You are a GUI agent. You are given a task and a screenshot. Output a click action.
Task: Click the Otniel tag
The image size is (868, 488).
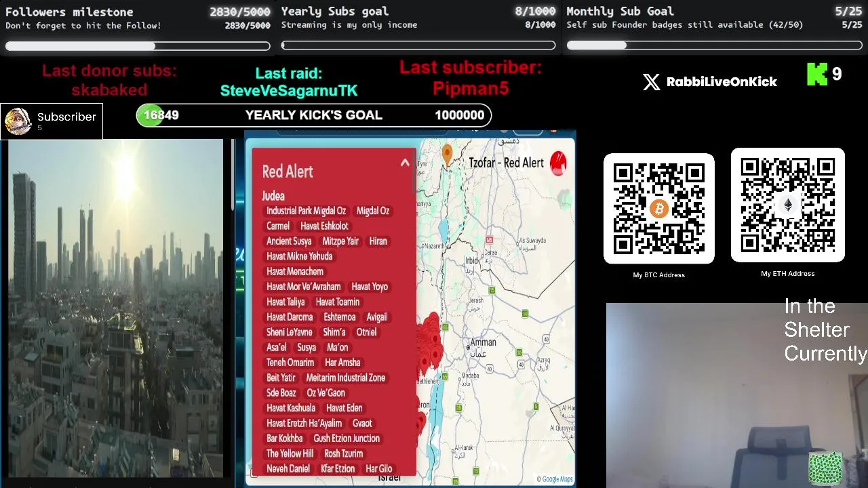[x=366, y=332]
